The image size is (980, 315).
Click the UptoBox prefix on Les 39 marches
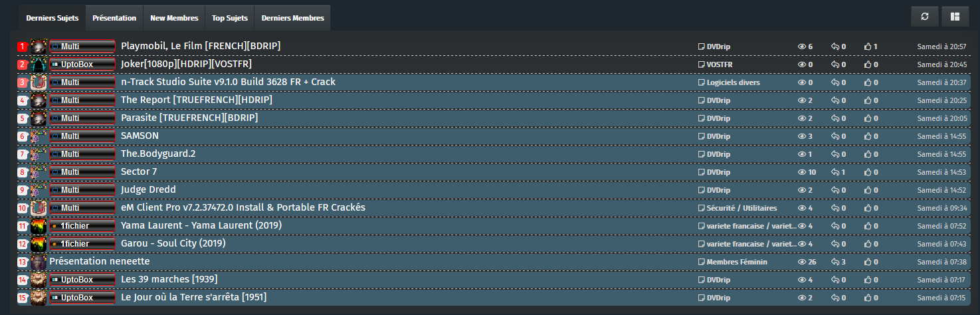[x=82, y=280]
